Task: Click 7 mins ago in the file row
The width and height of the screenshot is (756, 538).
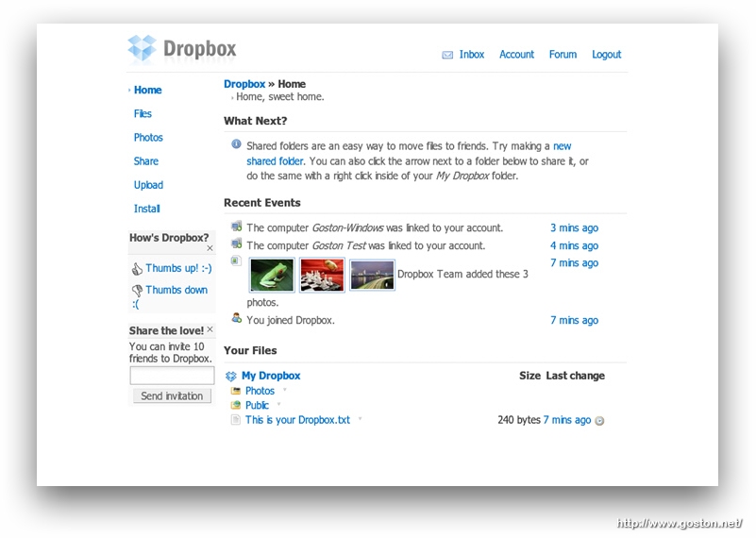Action: click(567, 420)
